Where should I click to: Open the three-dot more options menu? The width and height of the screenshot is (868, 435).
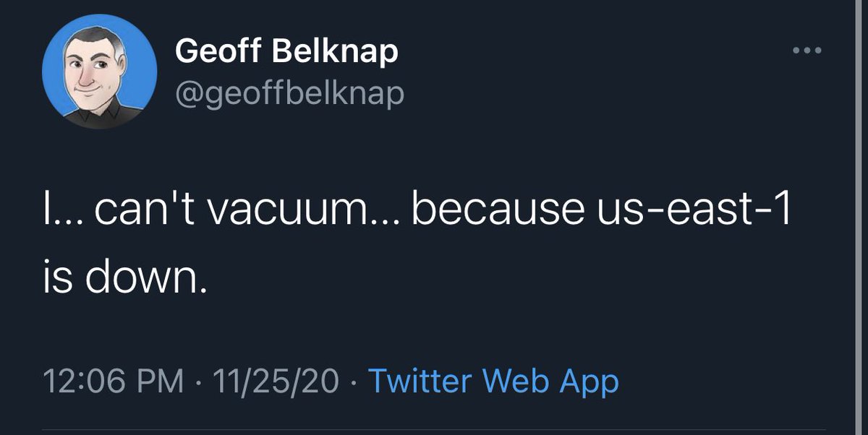807,51
